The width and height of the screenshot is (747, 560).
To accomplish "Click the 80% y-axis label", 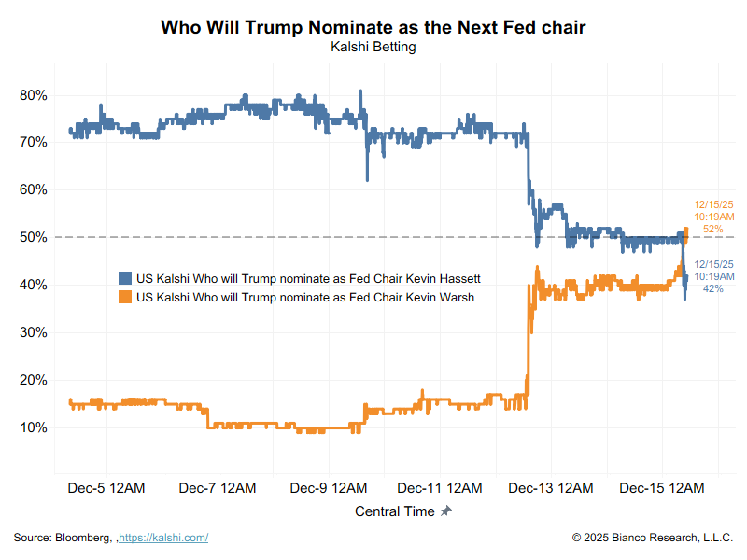I will (x=34, y=95).
